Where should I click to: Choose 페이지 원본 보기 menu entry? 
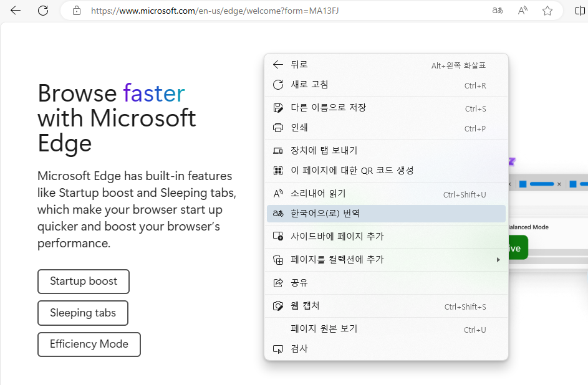point(386,329)
